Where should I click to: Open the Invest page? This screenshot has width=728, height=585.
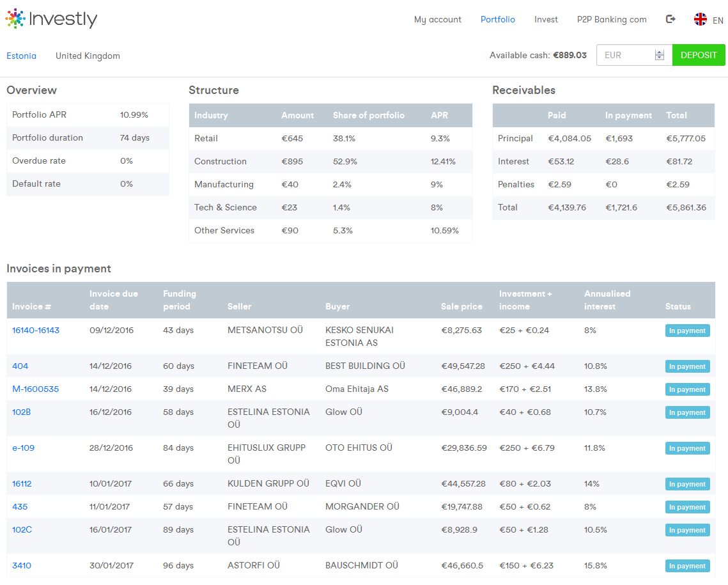(546, 19)
